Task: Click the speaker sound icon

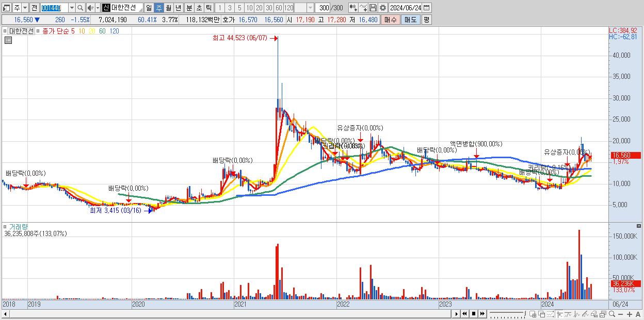Action: coord(90,8)
